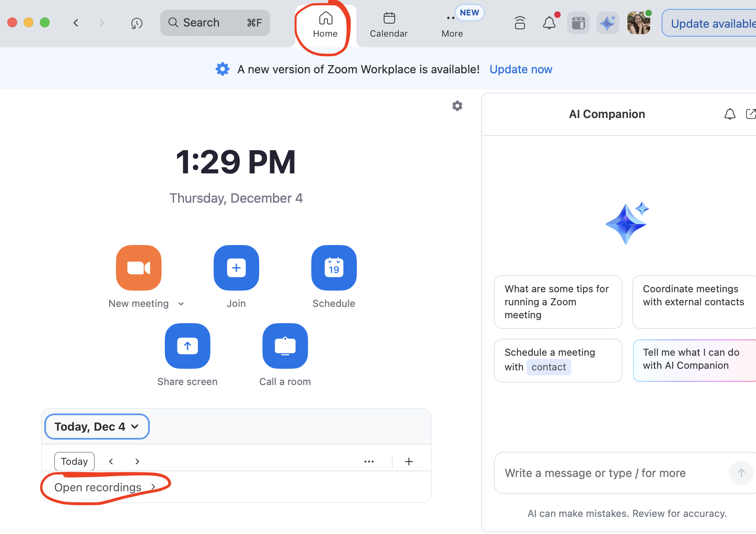Click the Update now link

pos(521,69)
